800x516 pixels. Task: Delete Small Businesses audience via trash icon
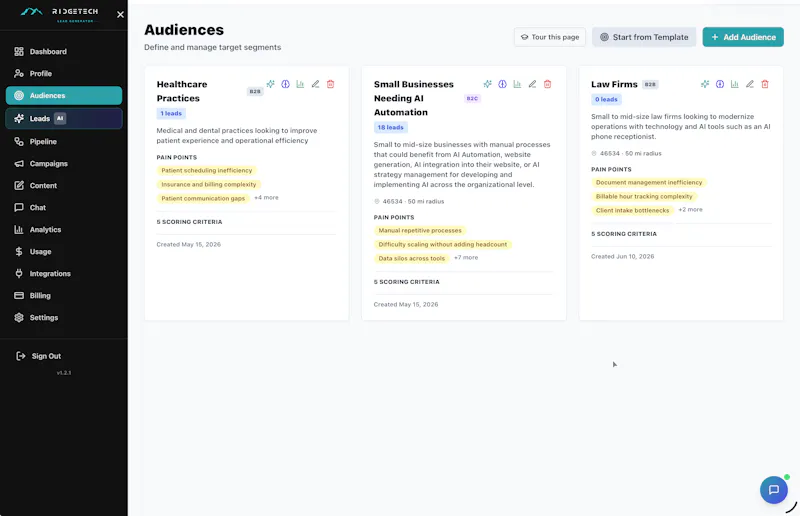tap(547, 84)
